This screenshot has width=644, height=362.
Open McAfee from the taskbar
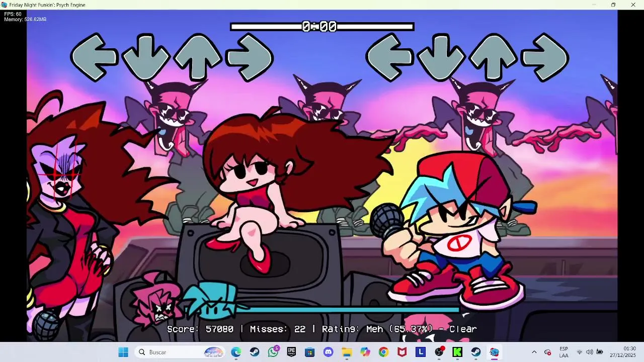coord(402,352)
